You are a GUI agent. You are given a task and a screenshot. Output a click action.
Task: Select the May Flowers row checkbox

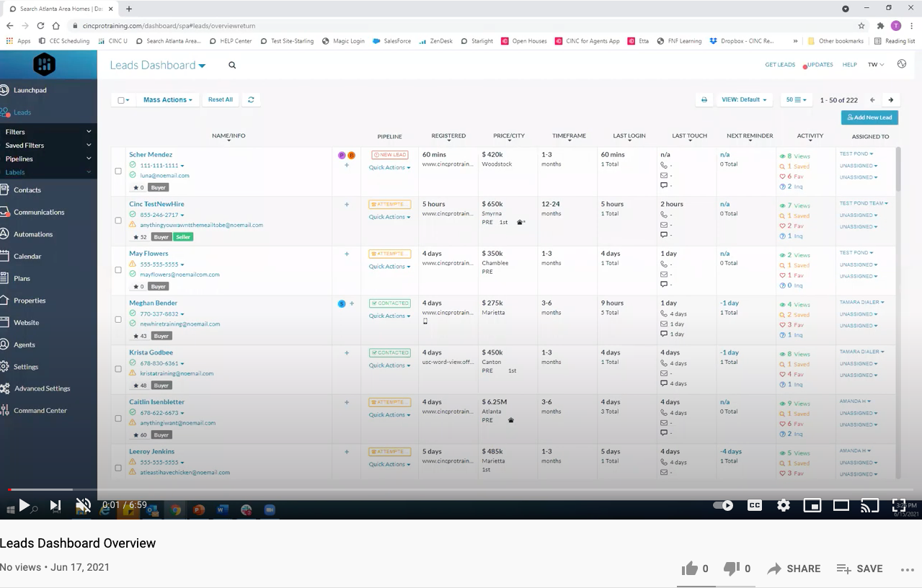(x=118, y=269)
